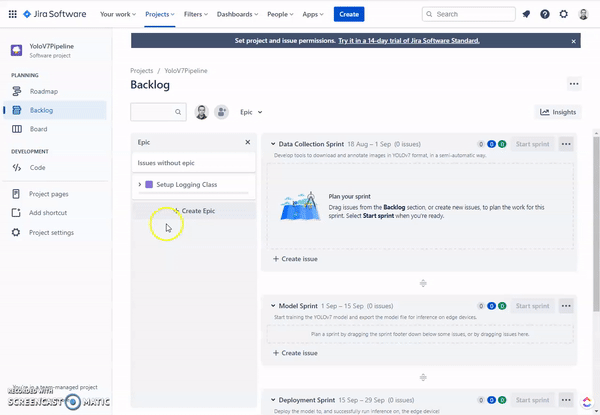Click Create issue in Model Sprint
The height and width of the screenshot is (415, 600).
(295, 353)
